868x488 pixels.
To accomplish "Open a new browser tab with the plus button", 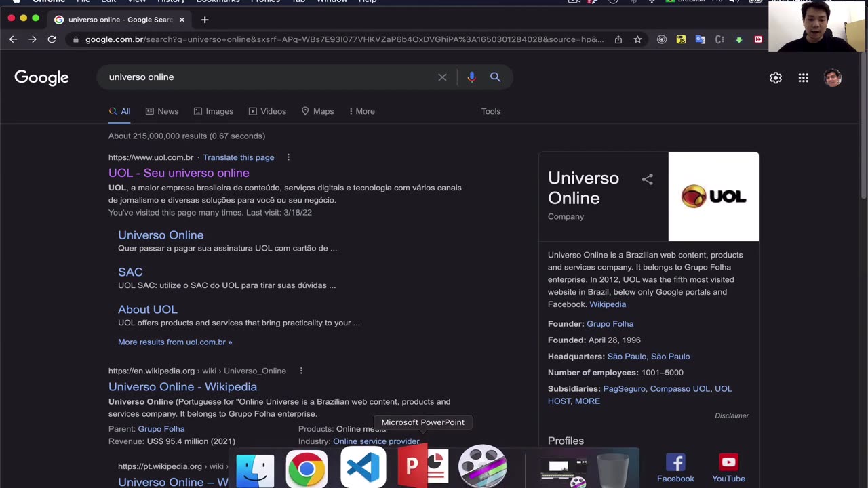I will [x=205, y=20].
